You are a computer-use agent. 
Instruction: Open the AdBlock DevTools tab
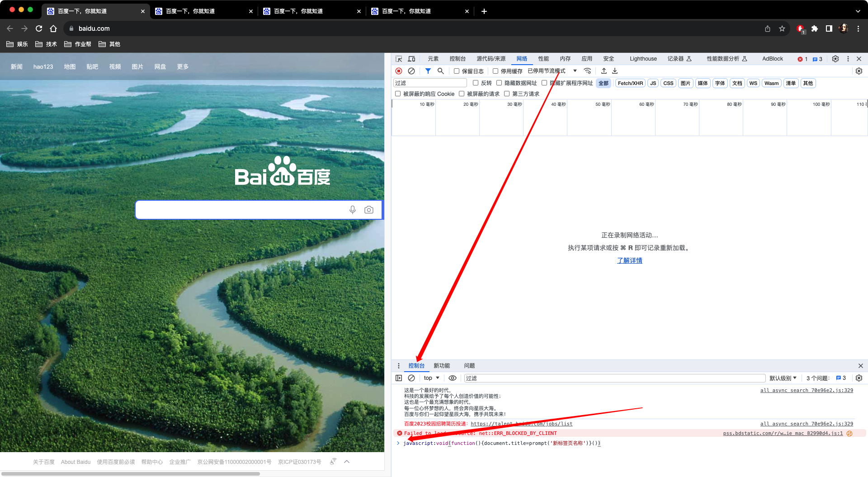click(x=773, y=59)
